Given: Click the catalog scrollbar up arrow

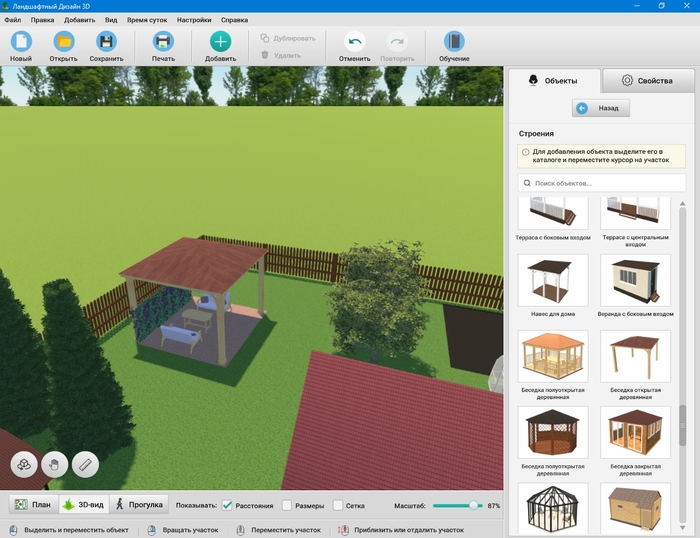Looking at the screenshot, I should (682, 203).
